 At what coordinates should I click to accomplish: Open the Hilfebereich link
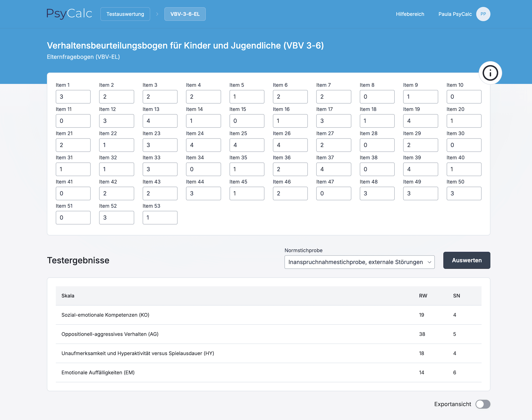[410, 14]
